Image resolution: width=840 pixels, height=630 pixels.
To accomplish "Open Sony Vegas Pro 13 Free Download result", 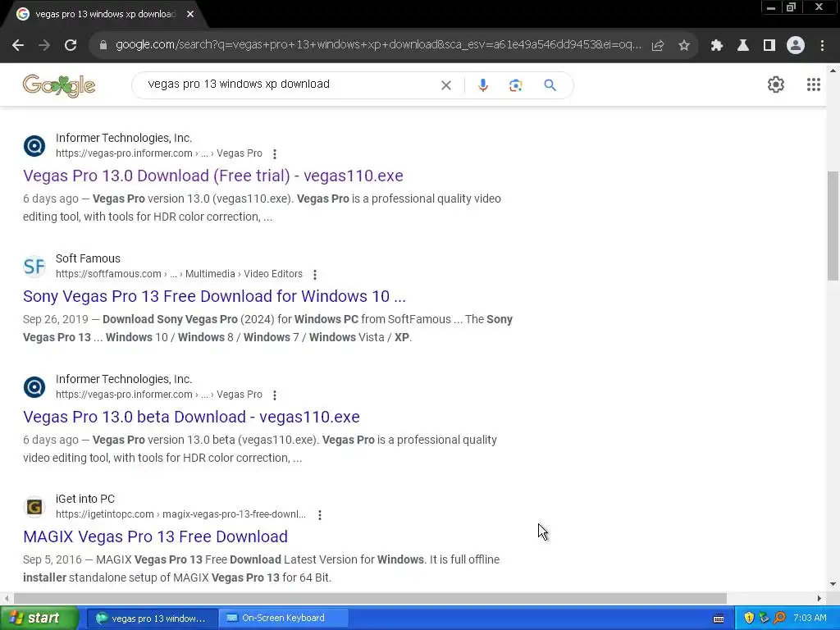I will pos(214,296).
